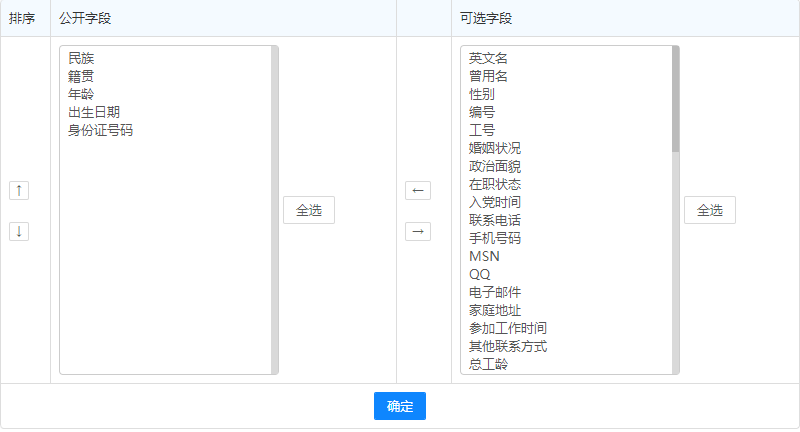Click the move up arrow button
Screen dimensions: 800x432
pos(19,190)
